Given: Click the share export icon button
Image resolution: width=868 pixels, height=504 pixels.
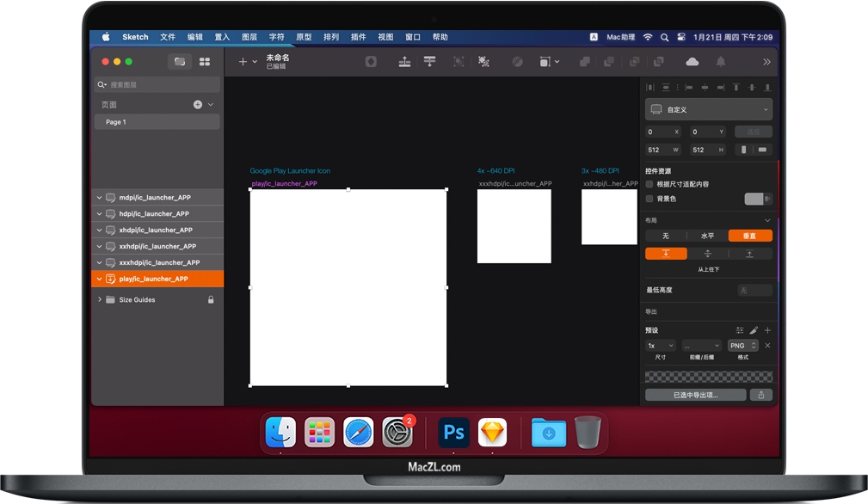Looking at the screenshot, I should click(x=761, y=395).
